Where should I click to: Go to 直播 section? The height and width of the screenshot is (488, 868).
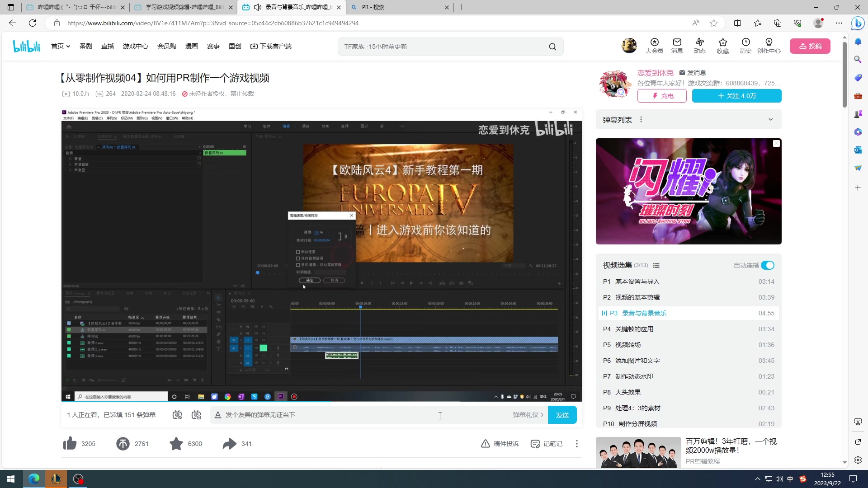coord(108,46)
